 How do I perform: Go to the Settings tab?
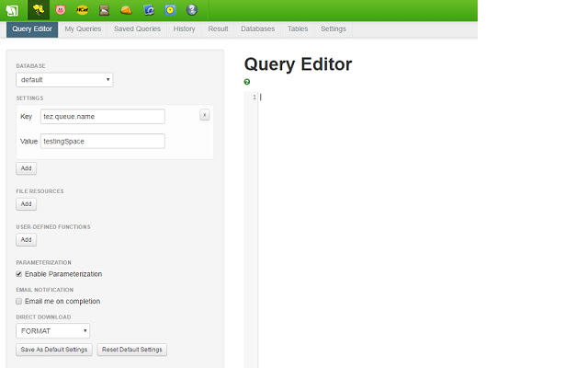334,29
